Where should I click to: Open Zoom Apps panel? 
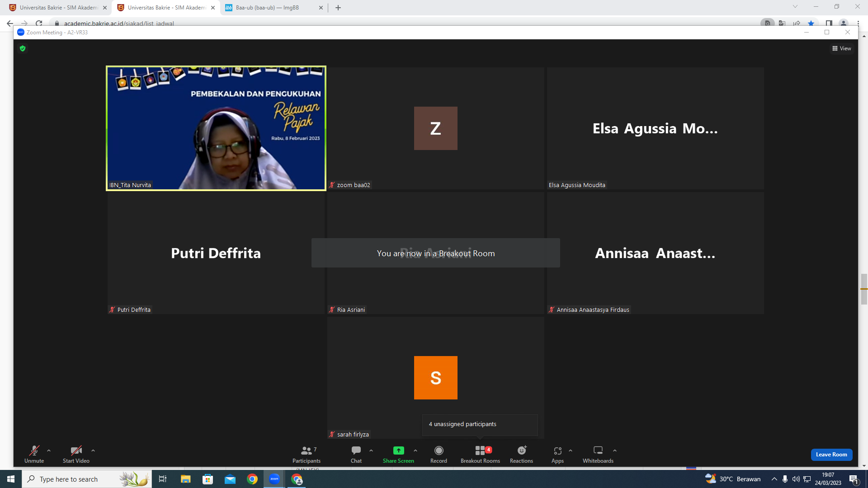pos(557,454)
